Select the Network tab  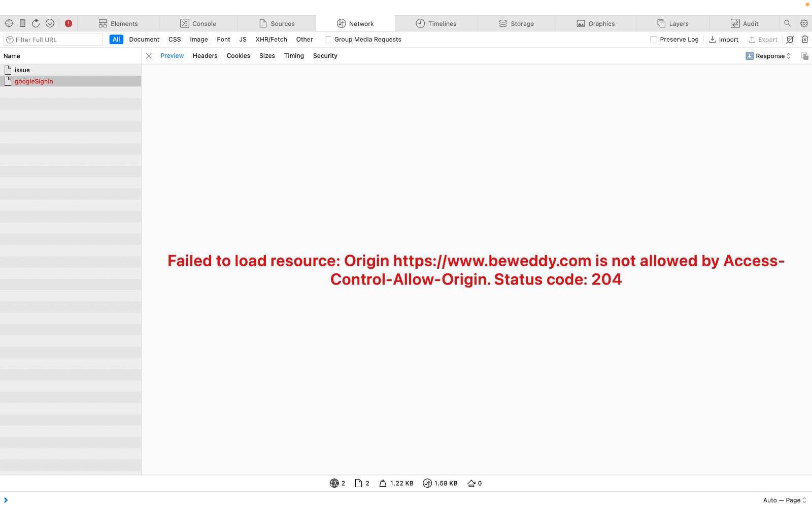355,23
